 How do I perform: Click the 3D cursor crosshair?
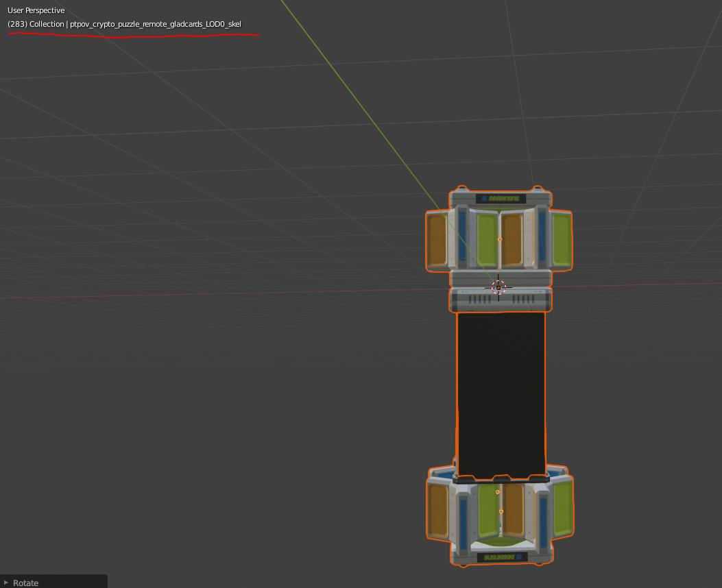click(498, 288)
